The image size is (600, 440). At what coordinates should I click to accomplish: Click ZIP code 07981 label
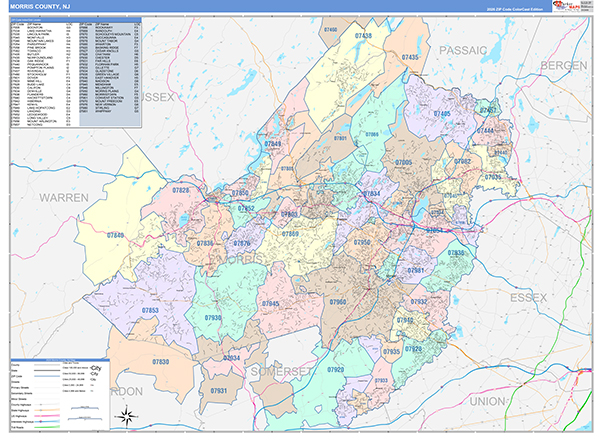tap(416, 270)
